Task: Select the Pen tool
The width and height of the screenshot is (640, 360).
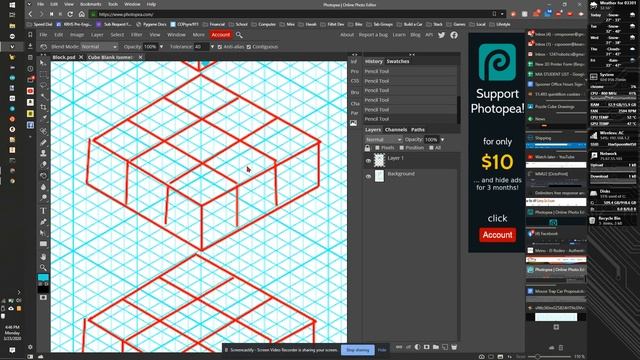Action: [43, 222]
